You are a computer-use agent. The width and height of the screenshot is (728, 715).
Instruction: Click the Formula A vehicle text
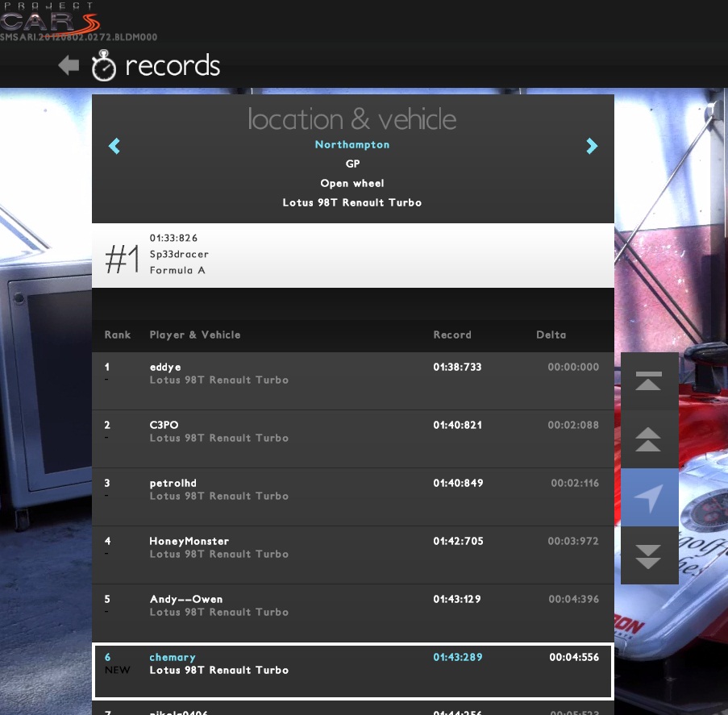tap(177, 270)
